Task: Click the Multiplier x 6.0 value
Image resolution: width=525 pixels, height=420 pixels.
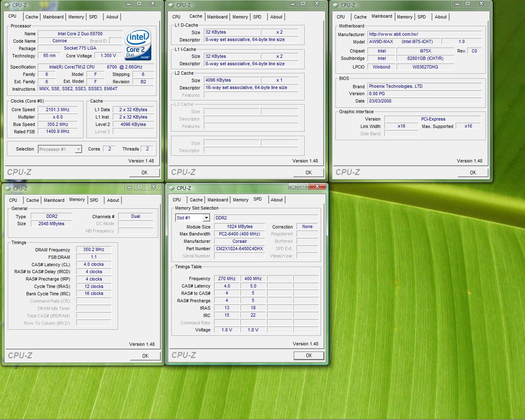Action: 57,117
